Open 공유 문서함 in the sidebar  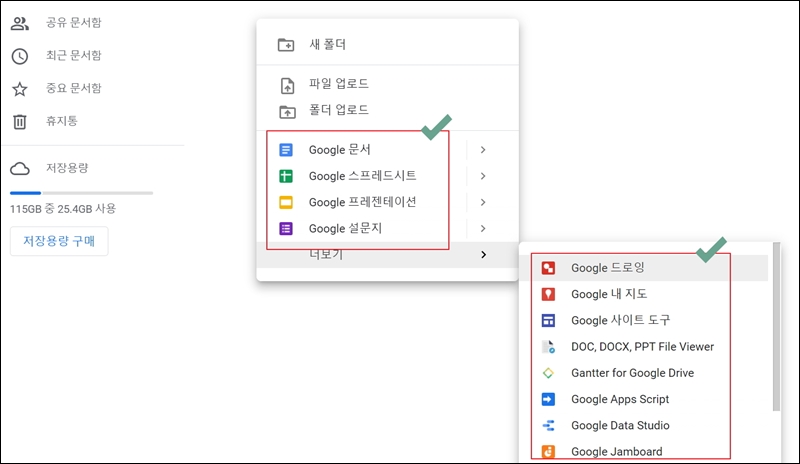click(x=73, y=22)
